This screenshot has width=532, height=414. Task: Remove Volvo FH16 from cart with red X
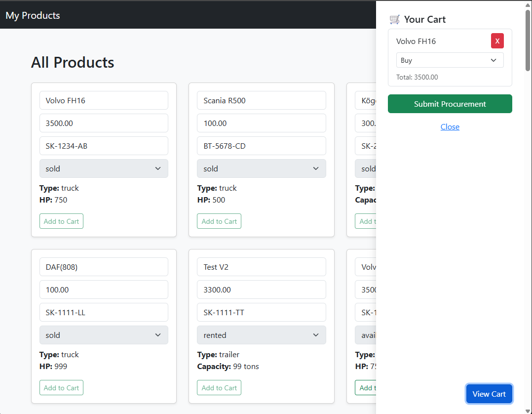[497, 41]
